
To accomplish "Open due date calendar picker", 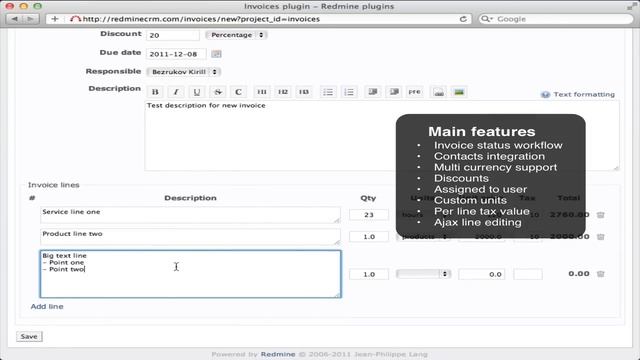I will tap(216, 54).
